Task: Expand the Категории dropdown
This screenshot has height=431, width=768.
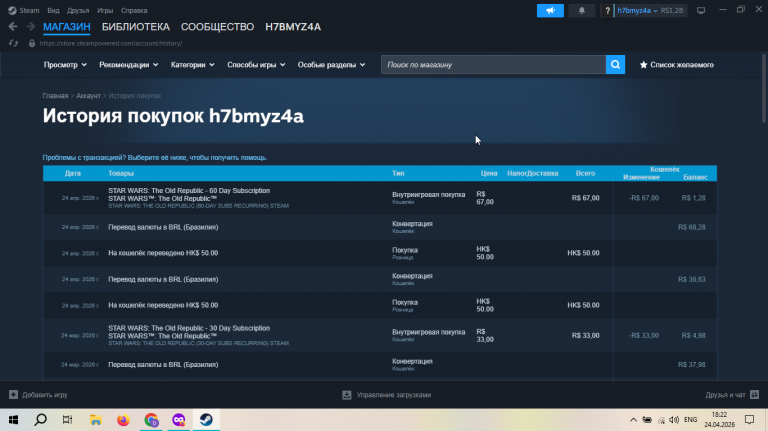Action: point(192,65)
